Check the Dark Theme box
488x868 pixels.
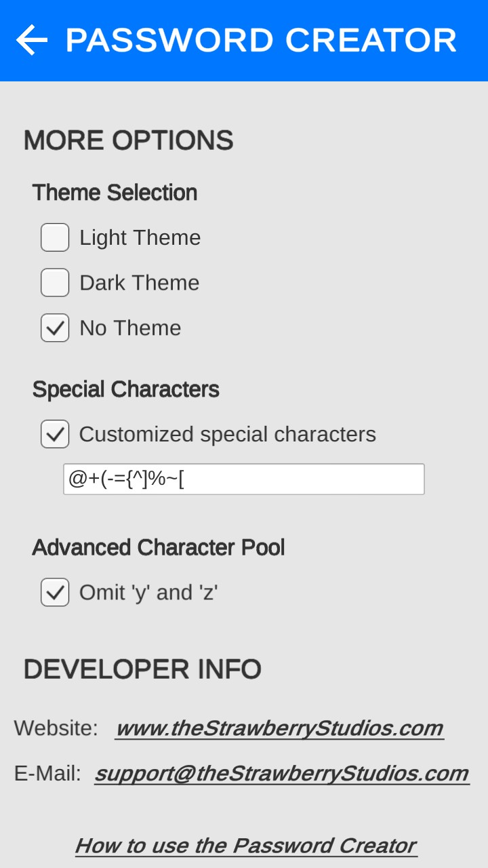(55, 283)
